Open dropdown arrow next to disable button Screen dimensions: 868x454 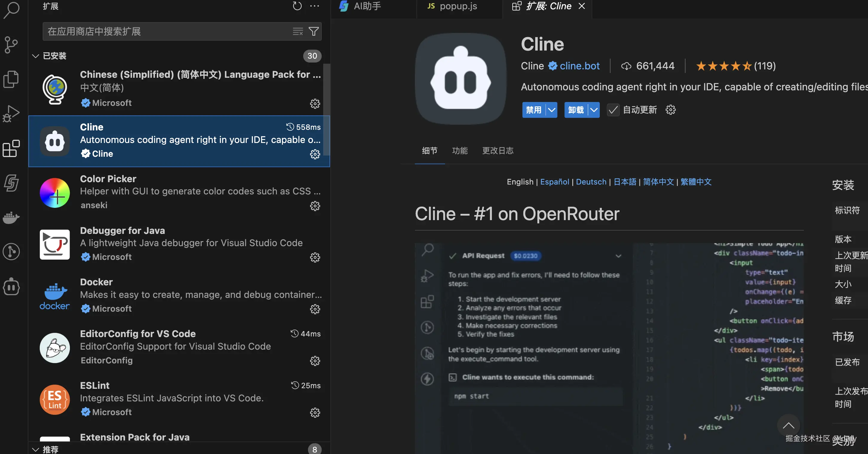(x=551, y=110)
